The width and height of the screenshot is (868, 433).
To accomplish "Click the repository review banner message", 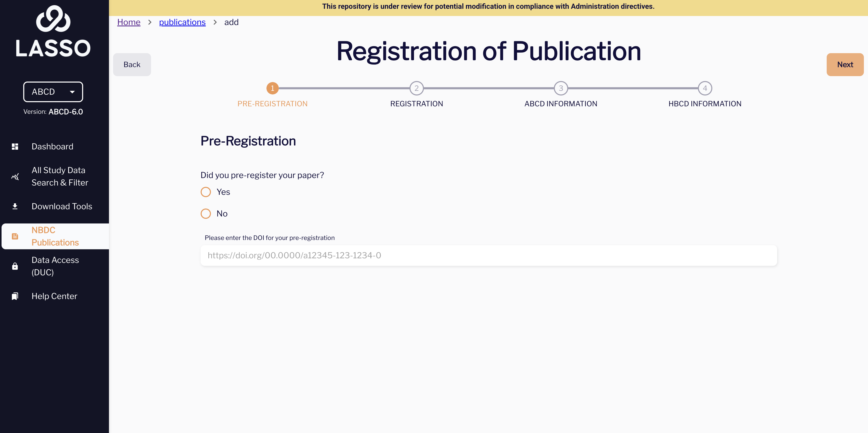I will [x=488, y=6].
